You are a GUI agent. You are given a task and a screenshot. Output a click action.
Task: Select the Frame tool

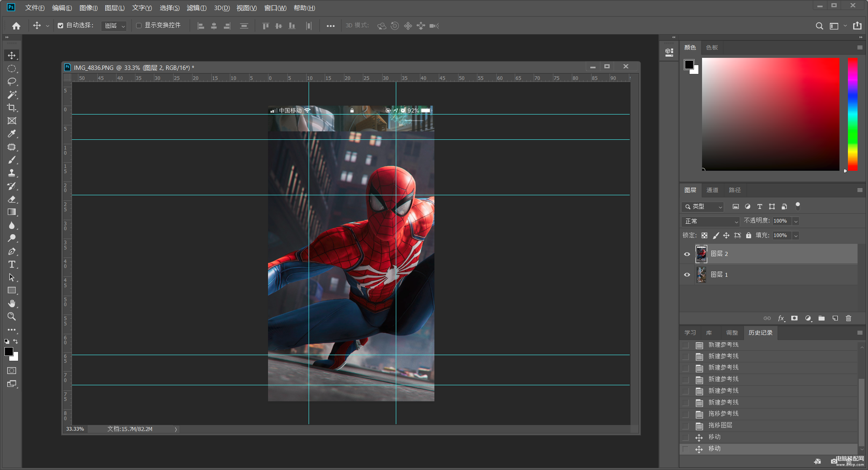12,121
